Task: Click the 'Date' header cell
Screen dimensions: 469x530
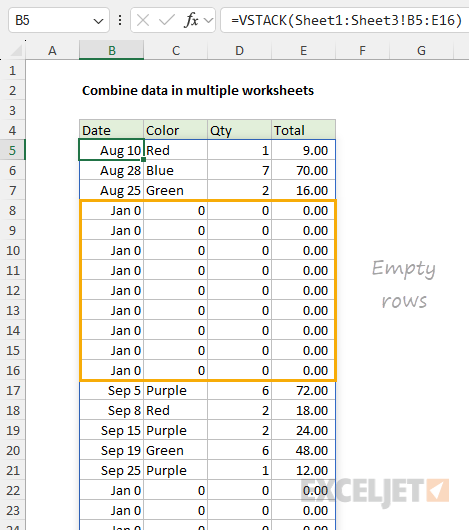Action: (x=112, y=130)
